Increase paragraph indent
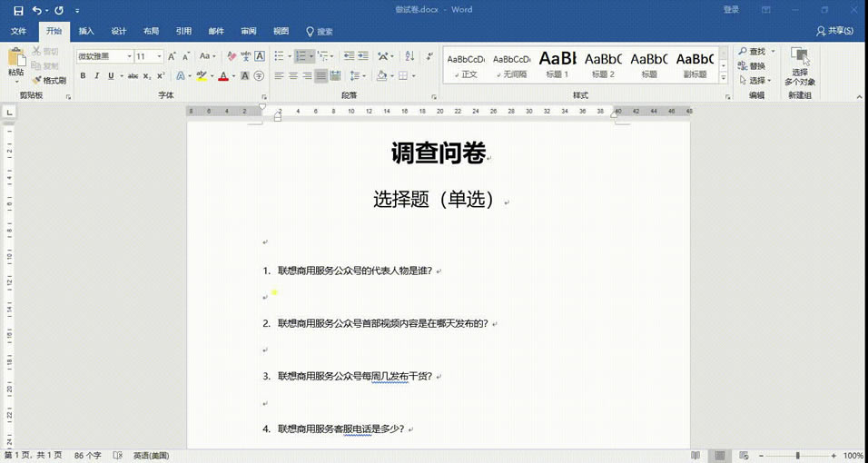Viewport: 868px width, 463px height. coord(363,56)
